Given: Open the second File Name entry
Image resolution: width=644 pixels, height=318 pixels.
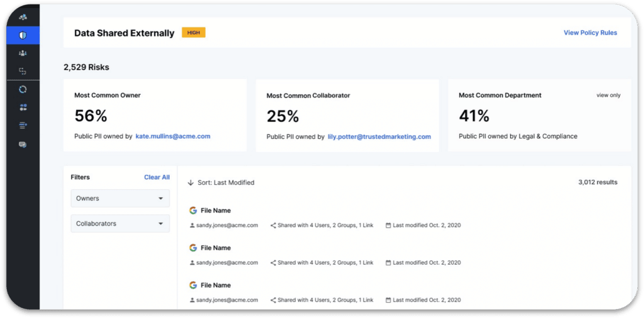Looking at the screenshot, I should click(216, 248).
